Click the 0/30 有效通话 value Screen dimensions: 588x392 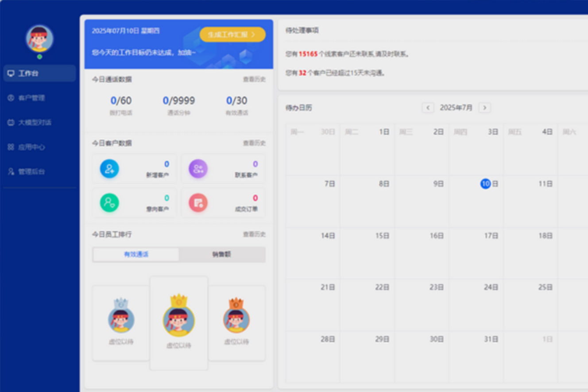coord(237,101)
